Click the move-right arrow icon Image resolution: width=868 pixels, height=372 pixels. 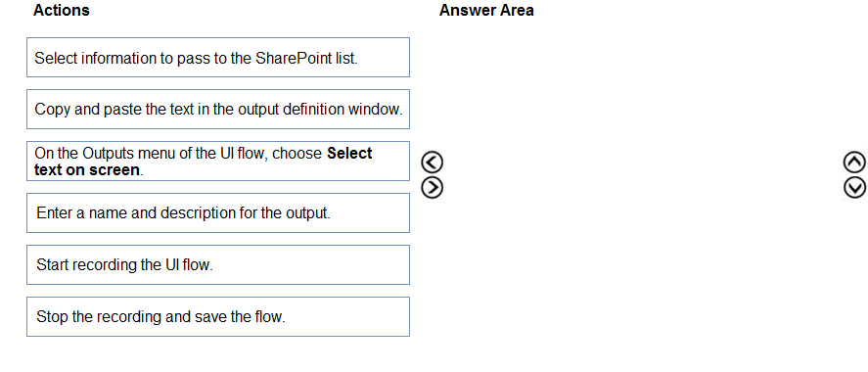[x=432, y=188]
